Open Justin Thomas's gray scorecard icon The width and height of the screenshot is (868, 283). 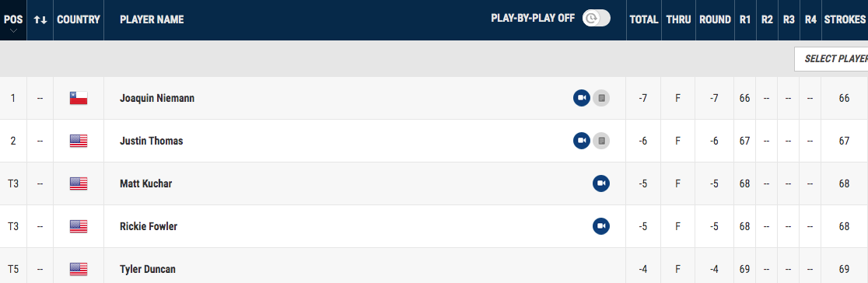coord(601,141)
